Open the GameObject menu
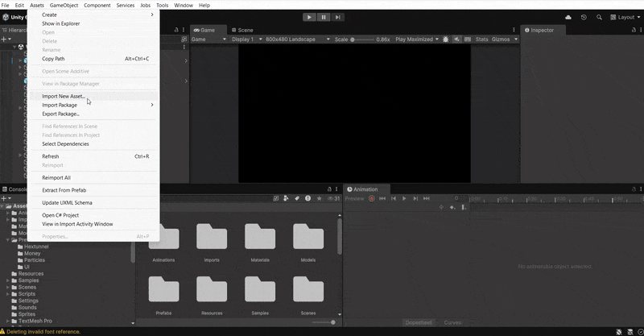Screen dimensions: 644x336 click(64, 5)
